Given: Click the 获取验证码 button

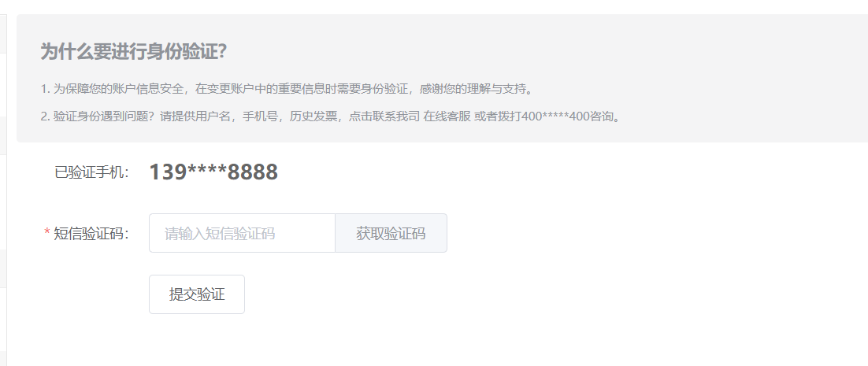Looking at the screenshot, I should (391, 233).
